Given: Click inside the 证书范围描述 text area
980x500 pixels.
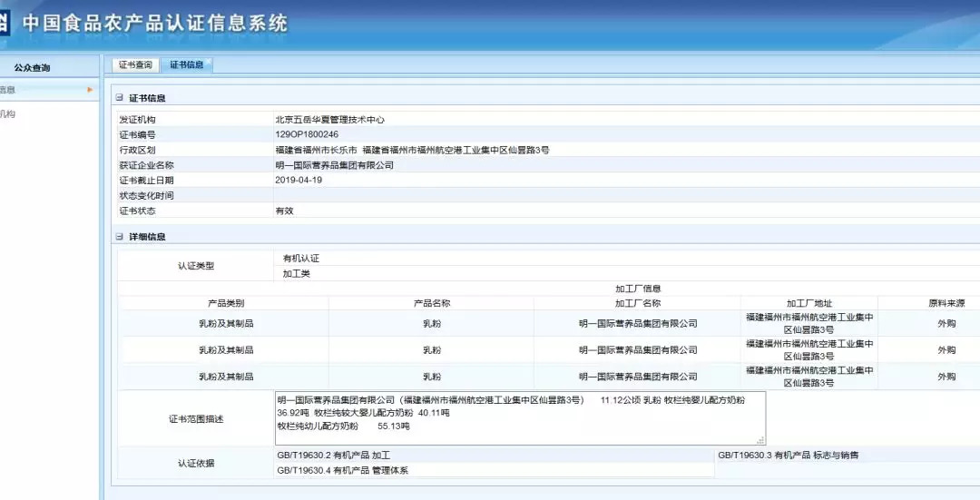Looking at the screenshot, I should pyautogui.click(x=520, y=418).
